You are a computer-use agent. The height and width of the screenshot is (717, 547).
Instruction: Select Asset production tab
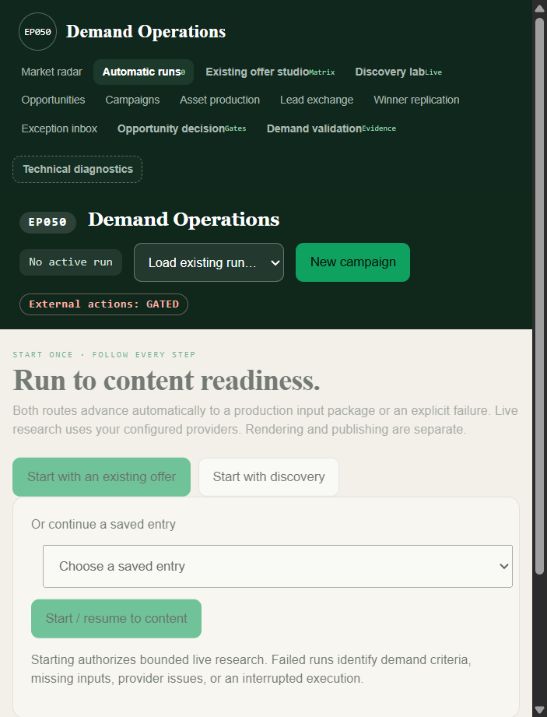tap(220, 100)
